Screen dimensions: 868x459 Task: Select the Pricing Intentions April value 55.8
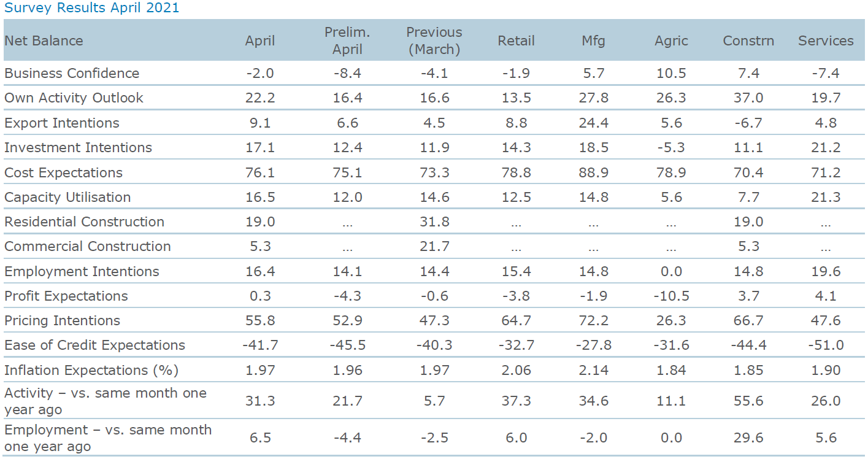[x=260, y=320]
